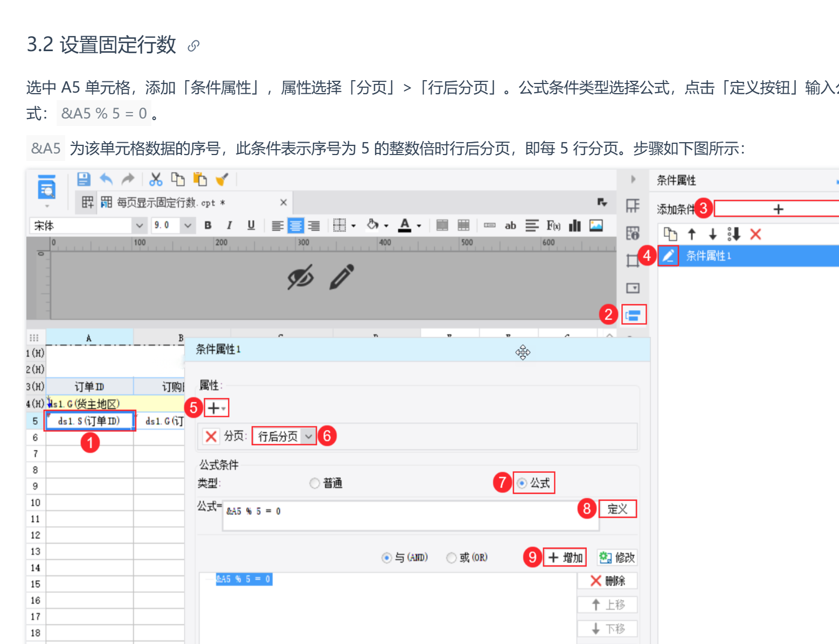This screenshot has height=644, width=839.
Task: Insert a chart using the bar chart icon
Action: [x=575, y=226]
